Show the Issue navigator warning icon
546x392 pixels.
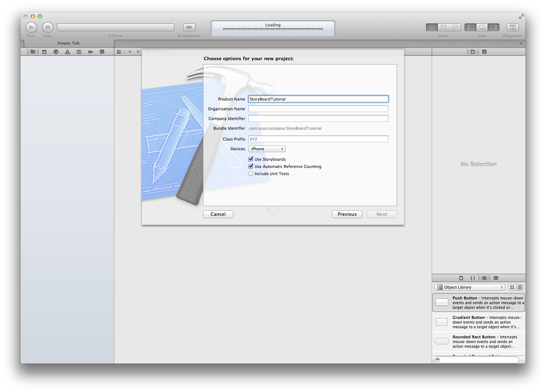click(x=67, y=52)
